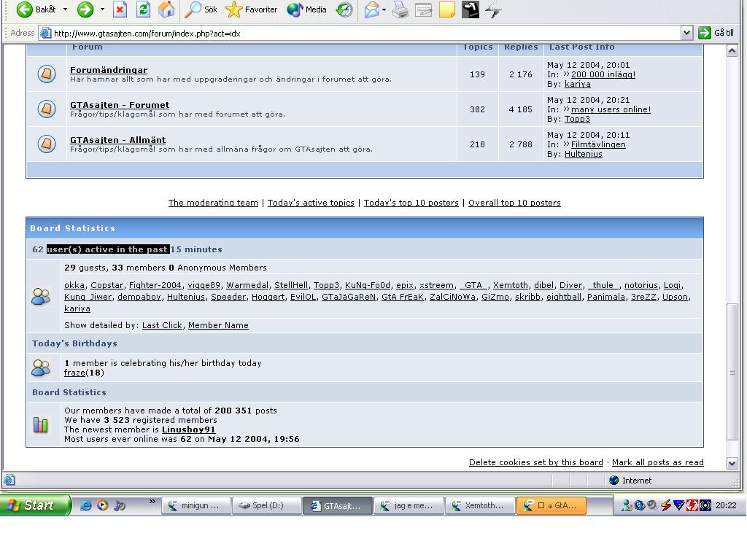This screenshot has height=560, width=747.
Task: Open the Mail icon dropdown arrow
Action: [384, 9]
